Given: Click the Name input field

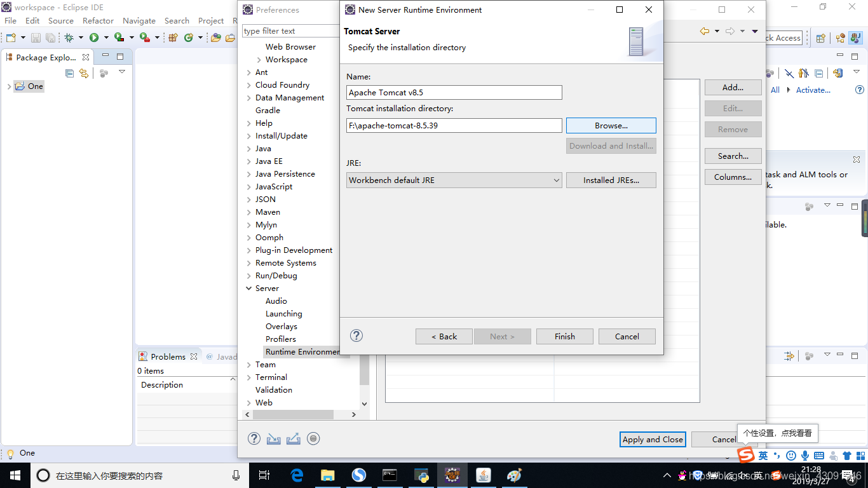Looking at the screenshot, I should (454, 92).
